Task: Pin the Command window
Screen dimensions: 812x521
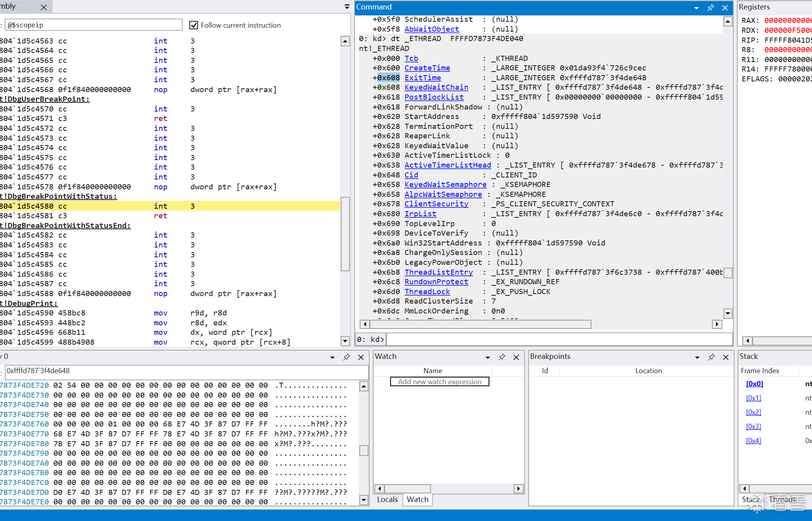Action: point(710,8)
